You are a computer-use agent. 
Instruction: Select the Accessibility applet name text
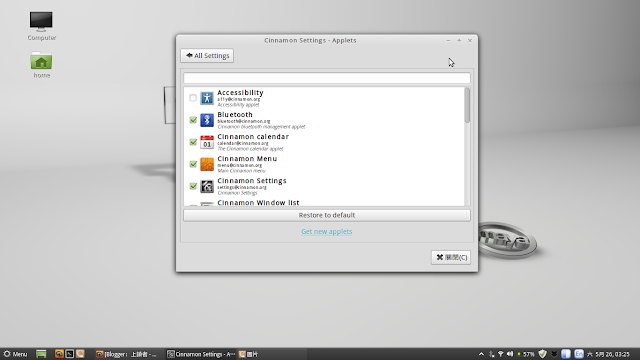point(240,93)
